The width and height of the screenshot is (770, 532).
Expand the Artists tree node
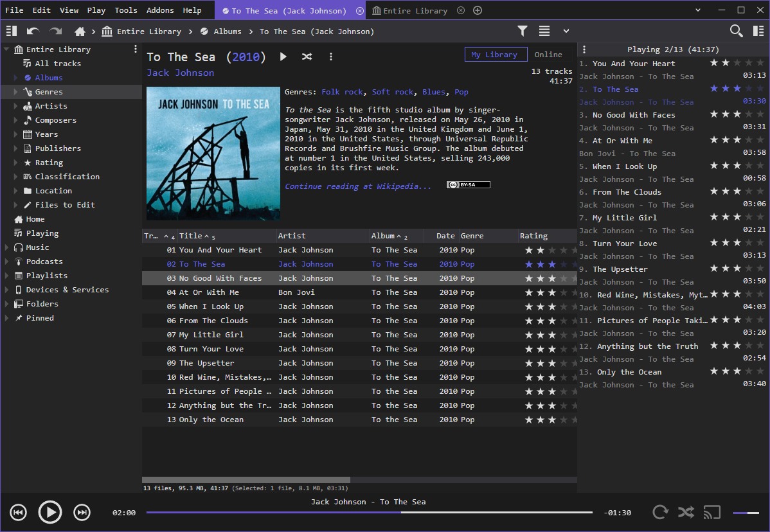click(15, 106)
